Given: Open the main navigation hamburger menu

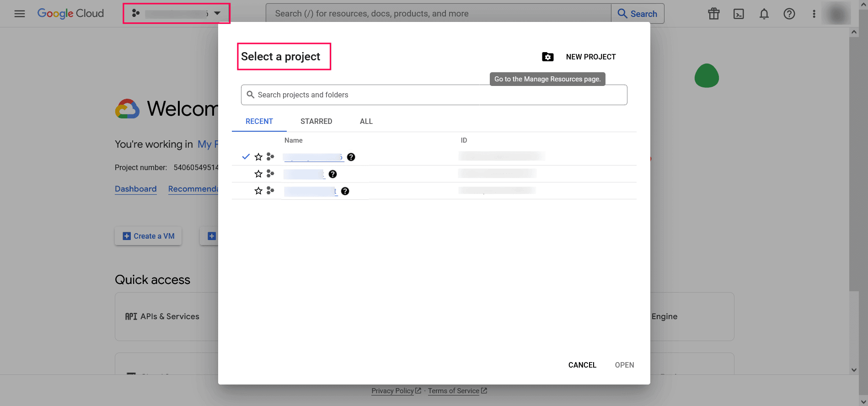Looking at the screenshot, I should 20,14.
